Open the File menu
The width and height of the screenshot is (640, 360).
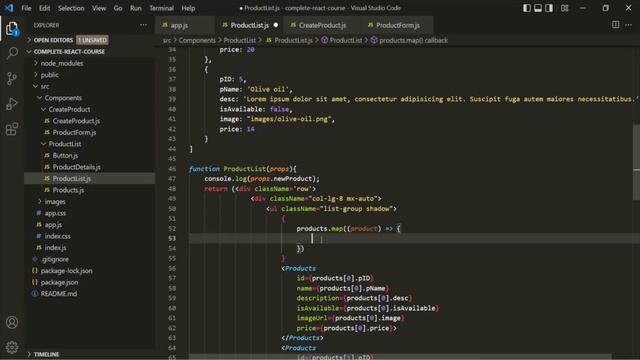[26, 8]
